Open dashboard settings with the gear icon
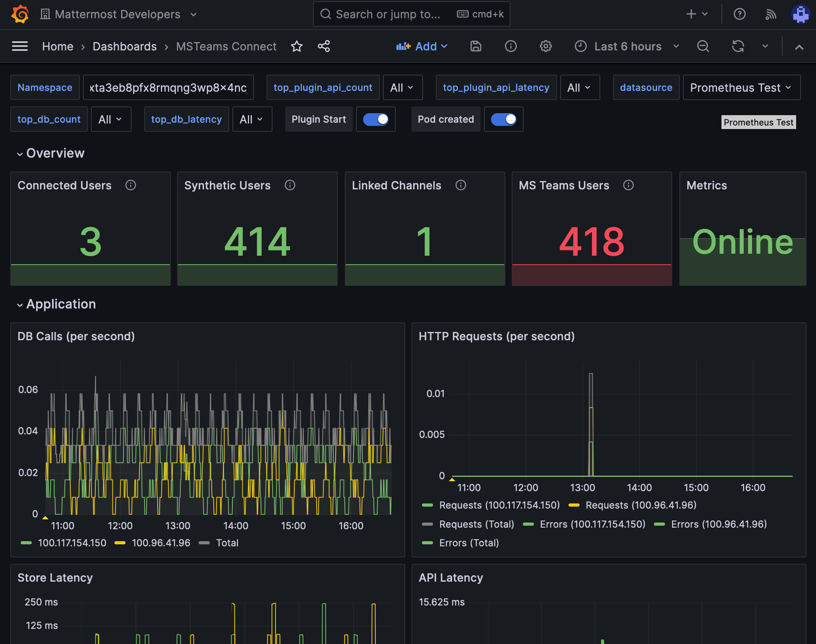 click(546, 46)
